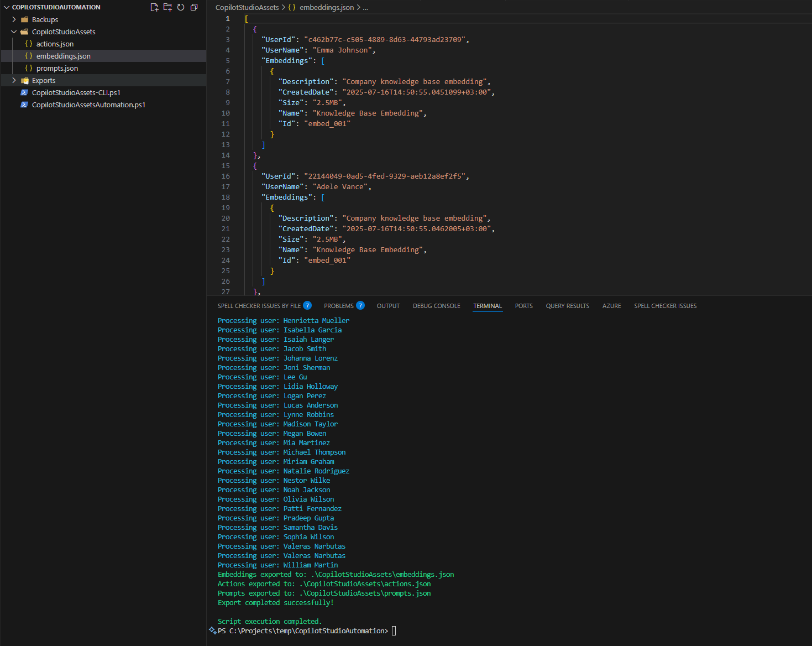Screen dimensions: 812x646
Task: Open the Output tab
Action: pos(388,306)
